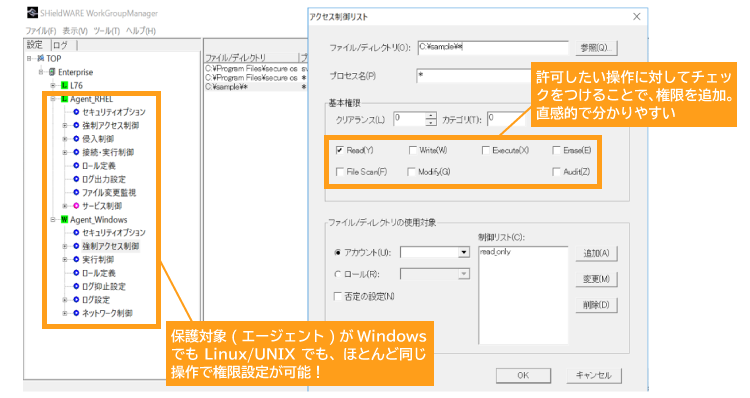Click blue icon beside ログ設定
This screenshot has height=398, width=750.
(76, 299)
